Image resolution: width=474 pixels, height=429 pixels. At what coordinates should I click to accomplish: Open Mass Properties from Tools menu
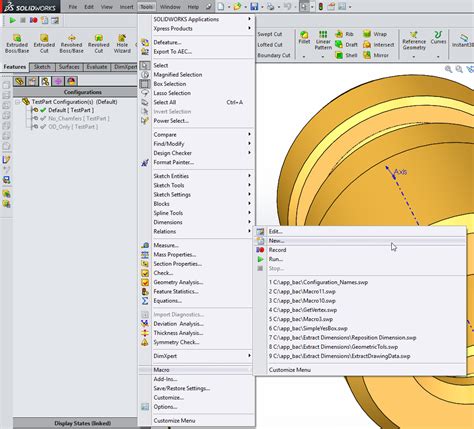point(174,255)
